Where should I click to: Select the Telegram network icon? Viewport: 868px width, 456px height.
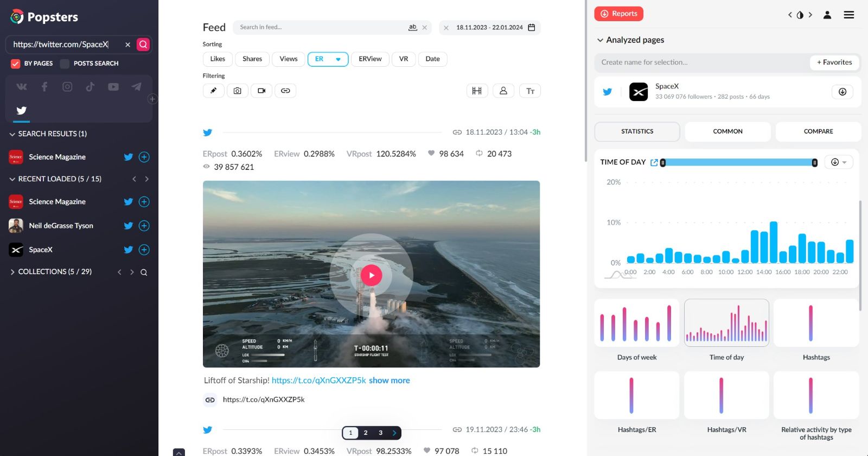point(136,87)
